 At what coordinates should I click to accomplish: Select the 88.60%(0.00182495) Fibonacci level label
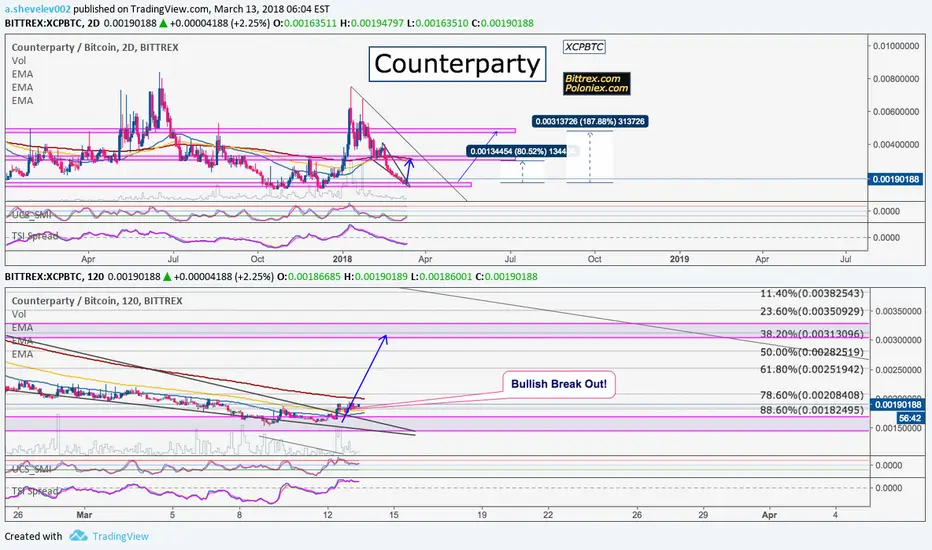point(812,410)
